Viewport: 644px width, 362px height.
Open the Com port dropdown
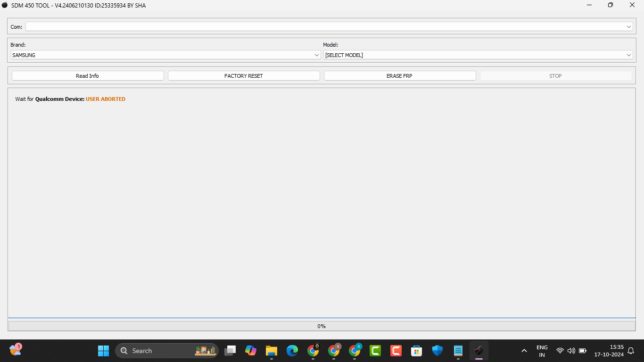click(x=329, y=27)
